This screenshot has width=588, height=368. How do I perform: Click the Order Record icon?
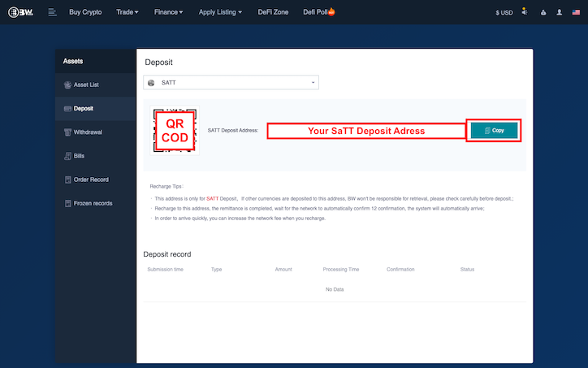[x=67, y=180]
